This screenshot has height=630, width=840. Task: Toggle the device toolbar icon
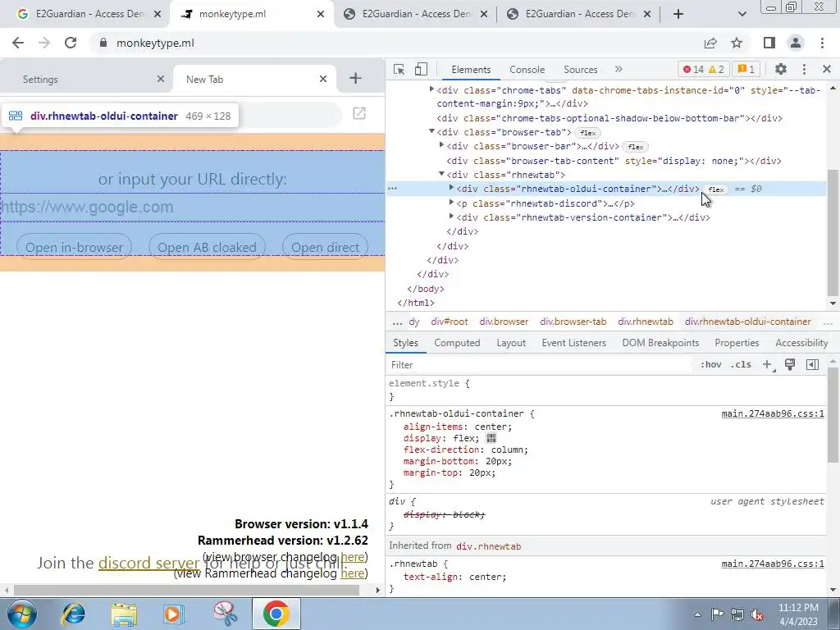pos(421,69)
